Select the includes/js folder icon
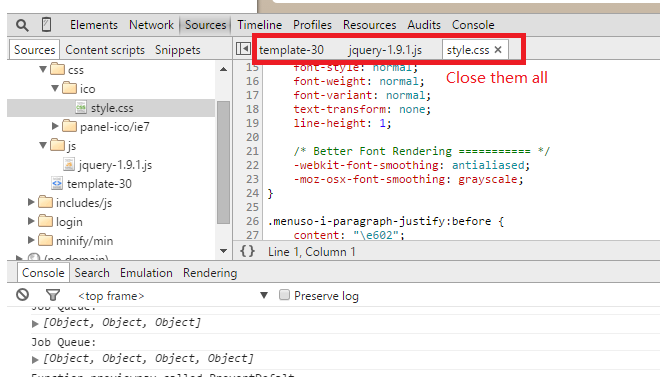The image size is (672, 378). [45, 202]
